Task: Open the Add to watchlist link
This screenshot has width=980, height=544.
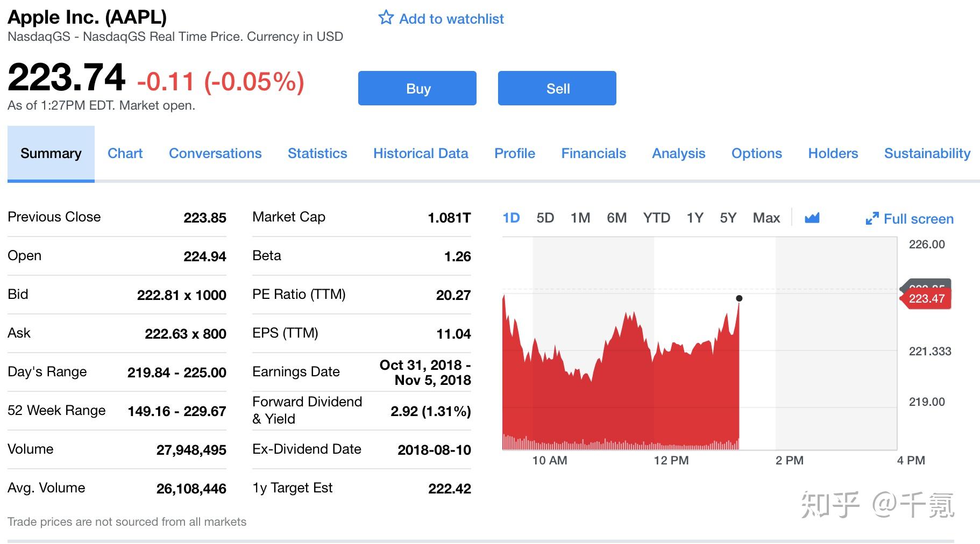Action: (x=451, y=19)
